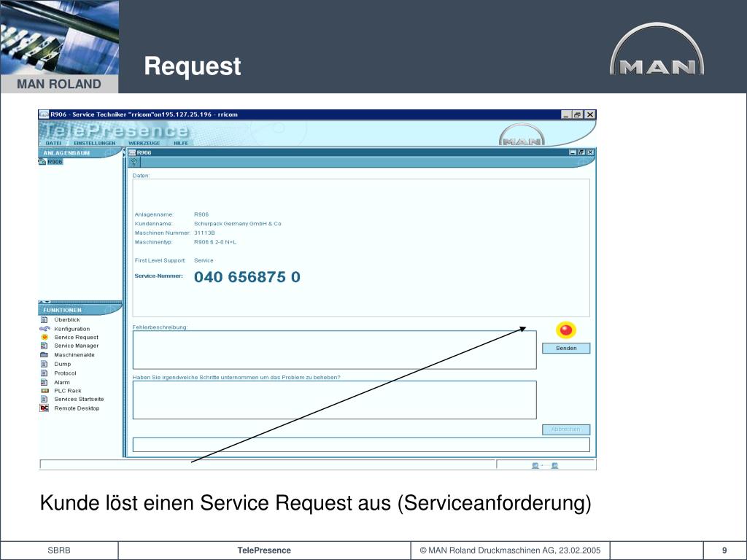Click the Maschinenakte folder icon
Viewport: 747px width, 560px height.
[44, 355]
